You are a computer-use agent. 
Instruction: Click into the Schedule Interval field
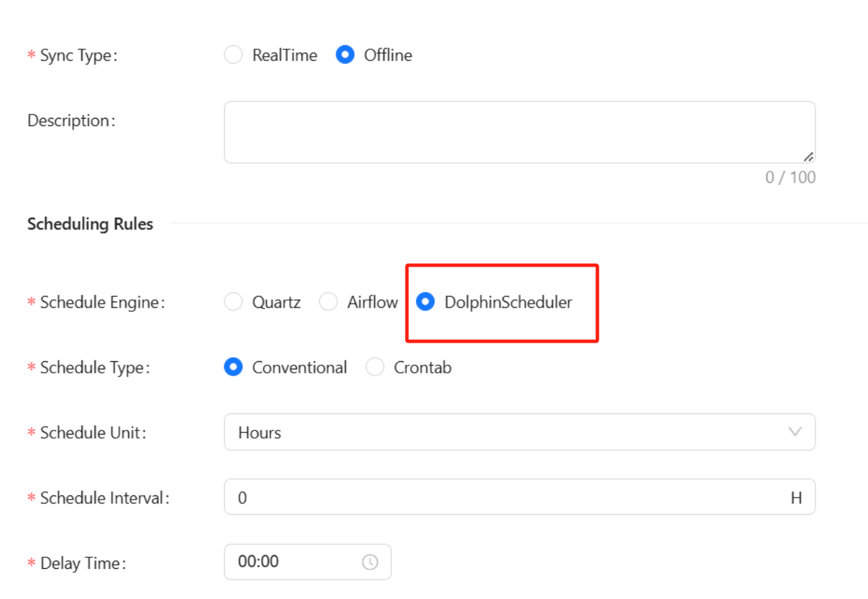click(507, 497)
